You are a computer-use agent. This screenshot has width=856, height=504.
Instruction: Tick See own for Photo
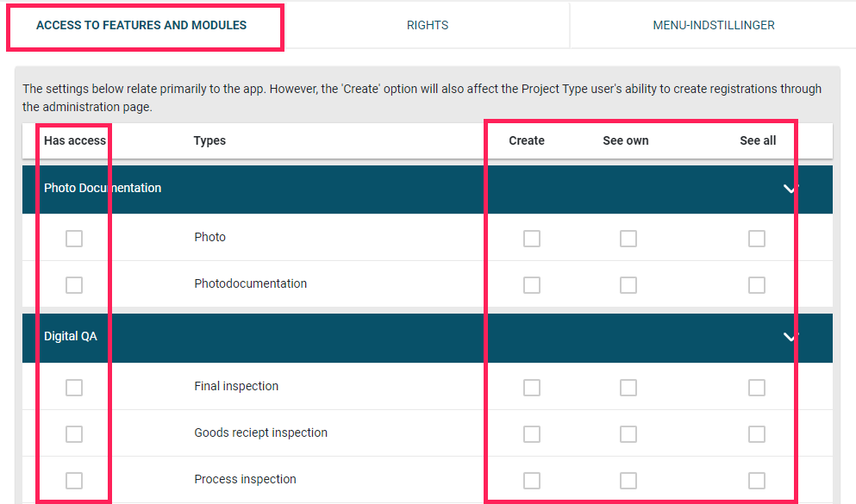(x=628, y=239)
